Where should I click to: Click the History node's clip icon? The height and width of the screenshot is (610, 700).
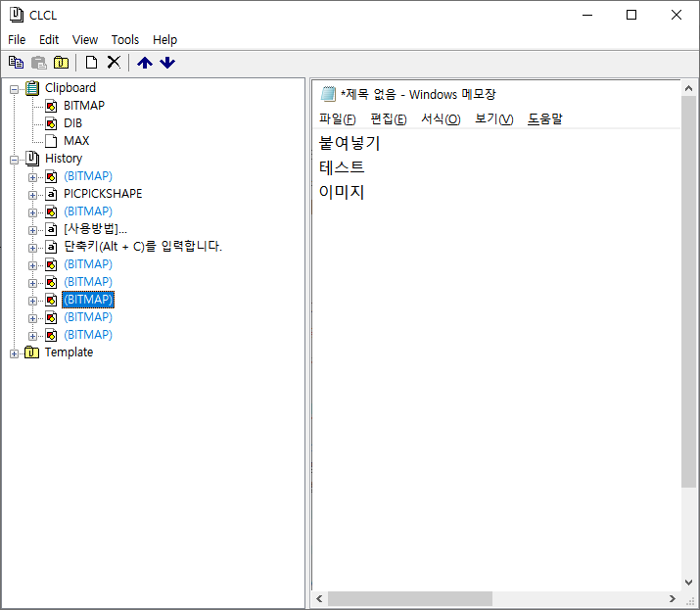[32, 159]
